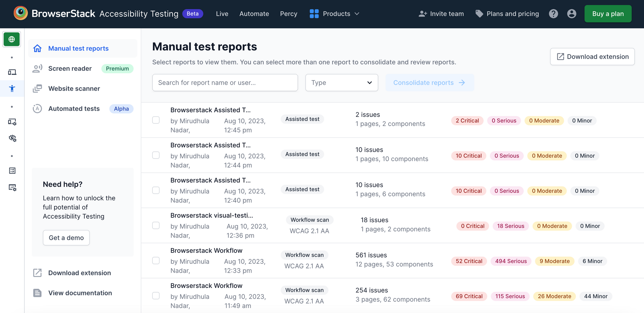Open the Type filter dropdown
The height and width of the screenshot is (313, 644).
342,83
